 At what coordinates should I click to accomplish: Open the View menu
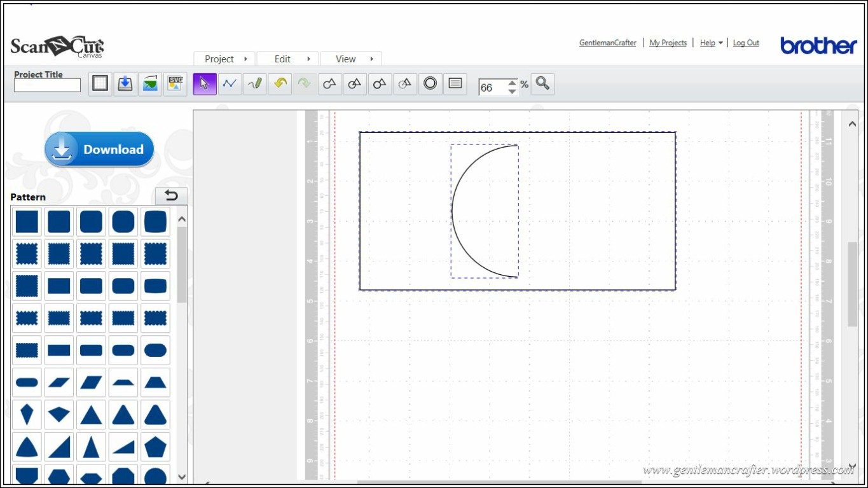click(350, 59)
